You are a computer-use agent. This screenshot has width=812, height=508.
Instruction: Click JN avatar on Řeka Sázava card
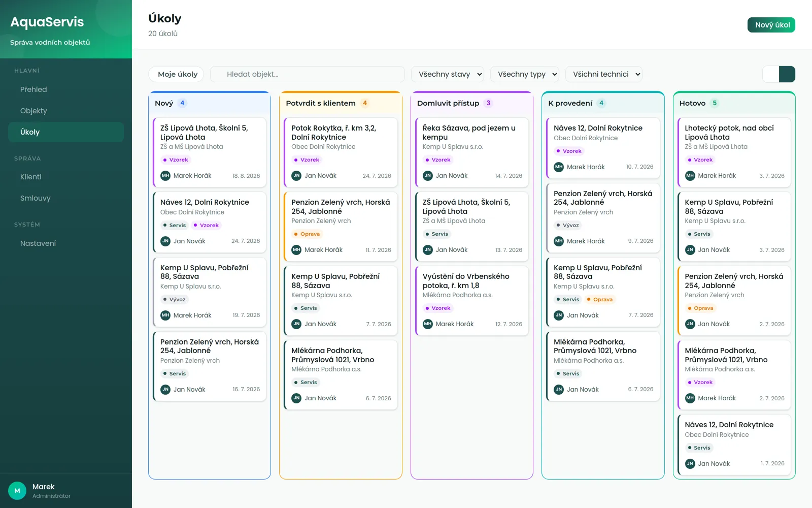point(428,176)
